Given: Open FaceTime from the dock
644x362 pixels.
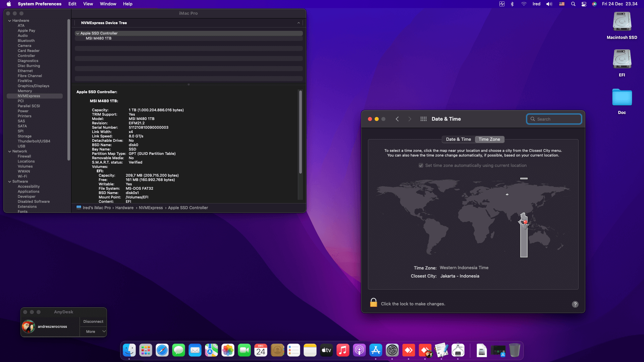Looking at the screenshot, I should [x=244, y=350].
